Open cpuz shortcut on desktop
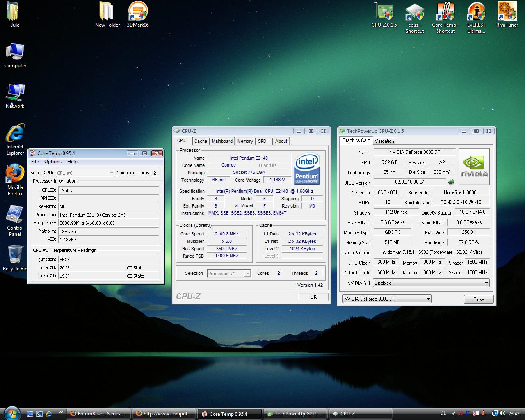This screenshot has width=525, height=420. (415, 18)
